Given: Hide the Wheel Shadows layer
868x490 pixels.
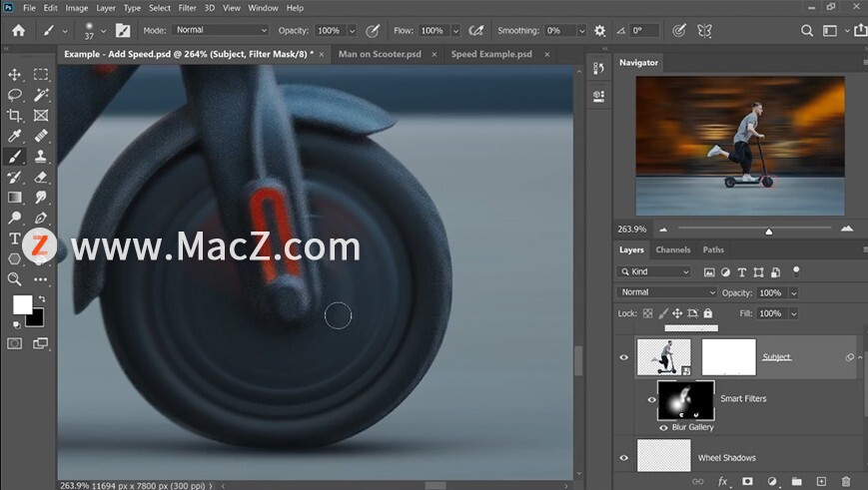Looking at the screenshot, I should click(x=624, y=458).
